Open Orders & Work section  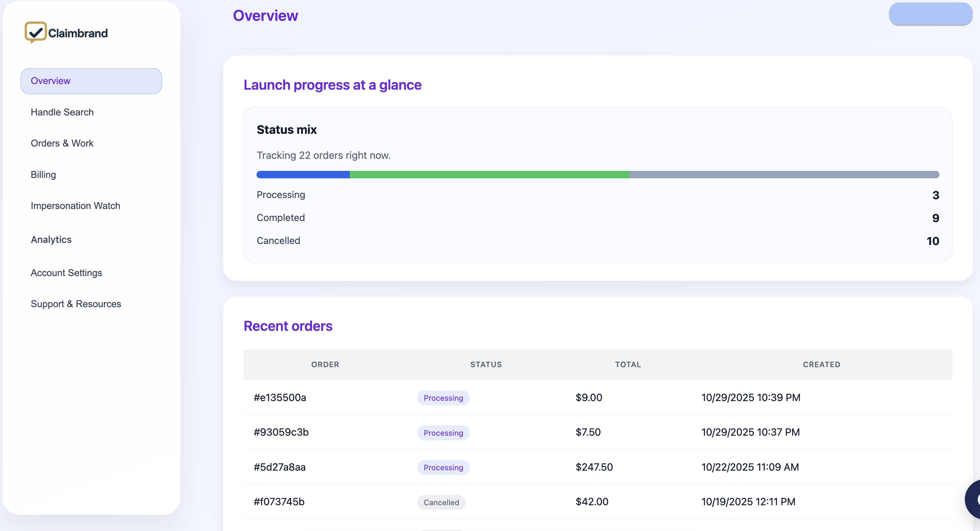point(62,143)
